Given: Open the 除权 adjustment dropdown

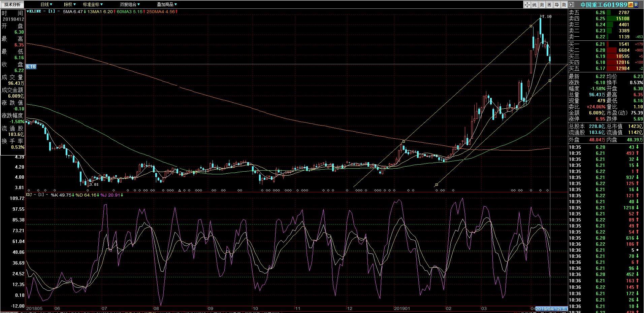Looking at the screenshot, I should 70,5.
